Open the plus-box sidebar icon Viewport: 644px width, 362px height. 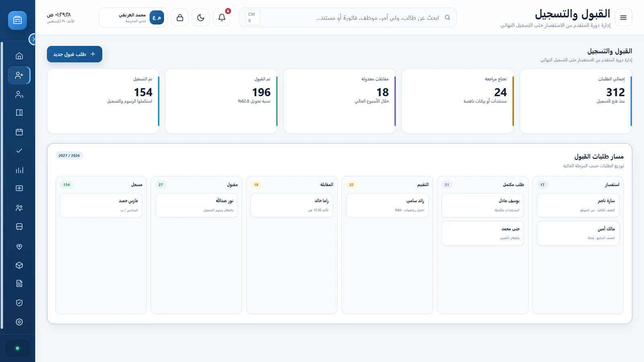click(x=19, y=188)
